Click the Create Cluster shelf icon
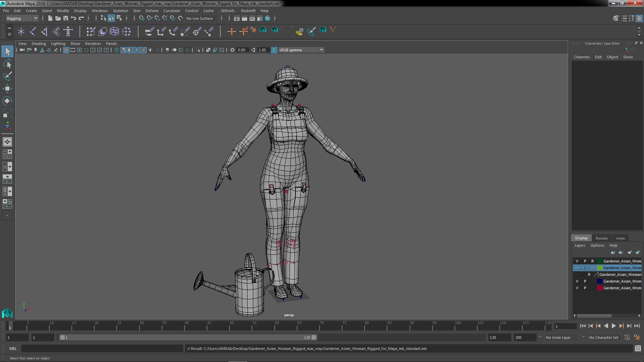This screenshot has width=644, height=362. (x=126, y=32)
